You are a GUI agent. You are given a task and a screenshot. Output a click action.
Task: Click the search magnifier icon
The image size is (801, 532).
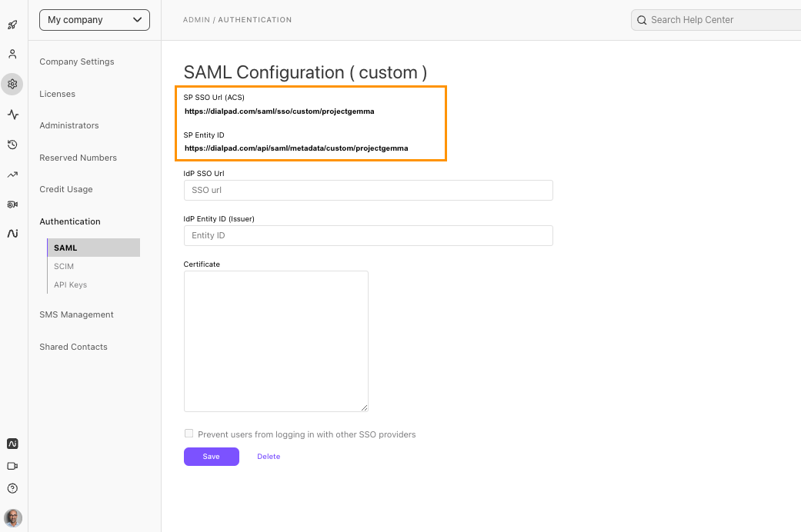(x=642, y=20)
